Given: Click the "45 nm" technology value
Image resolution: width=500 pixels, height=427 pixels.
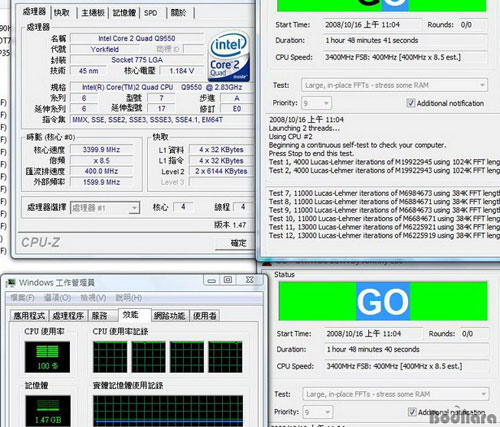Looking at the screenshot, I should (89, 71).
